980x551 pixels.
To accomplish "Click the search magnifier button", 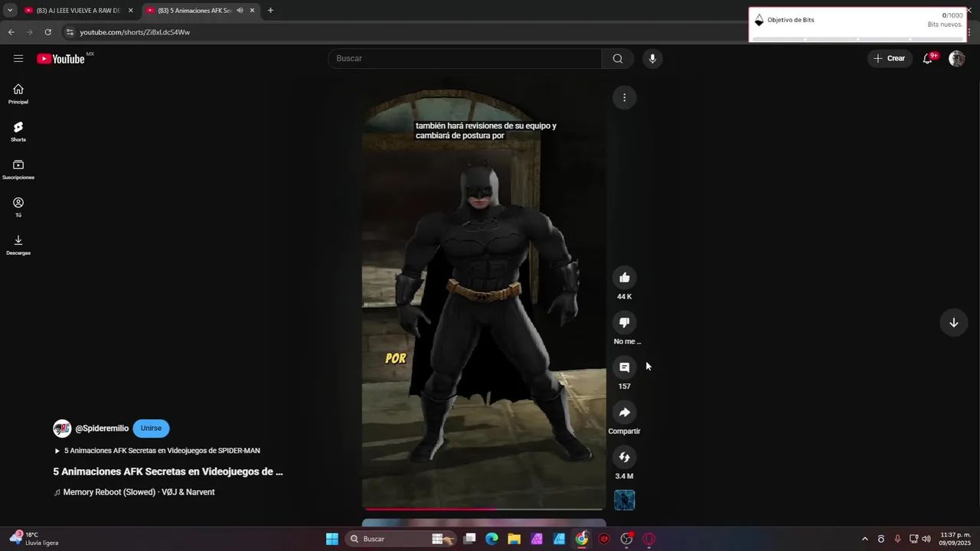I will (x=618, y=58).
